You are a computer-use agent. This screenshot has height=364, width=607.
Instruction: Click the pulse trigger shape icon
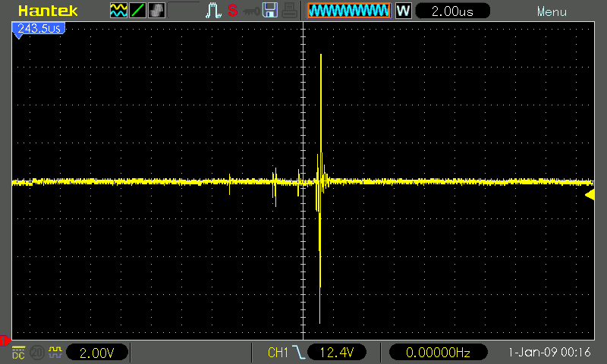213,11
